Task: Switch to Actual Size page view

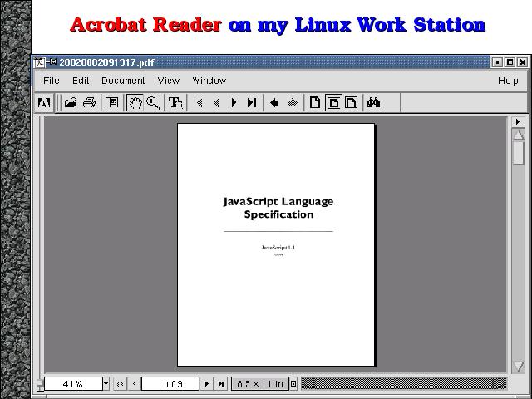Action: 315,103
